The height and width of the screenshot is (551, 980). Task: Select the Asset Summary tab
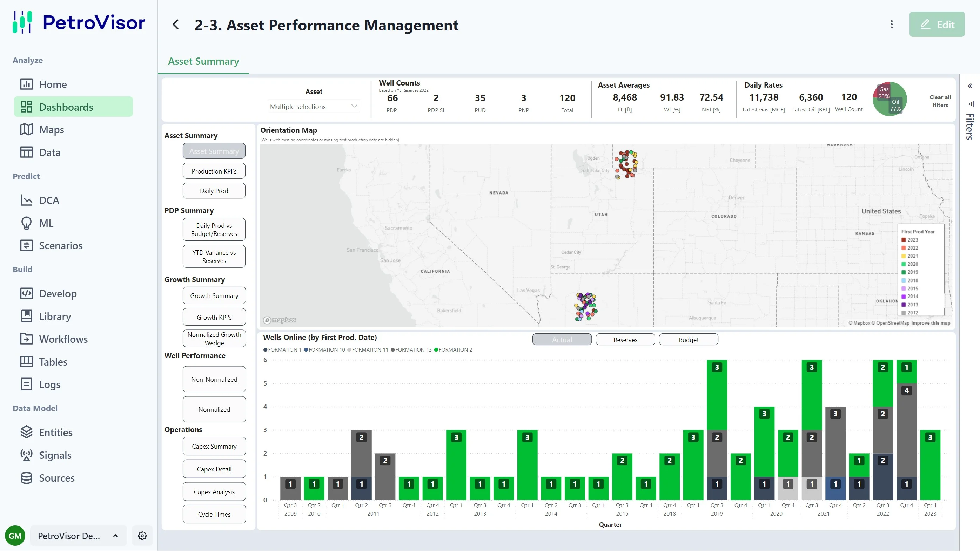coord(203,62)
